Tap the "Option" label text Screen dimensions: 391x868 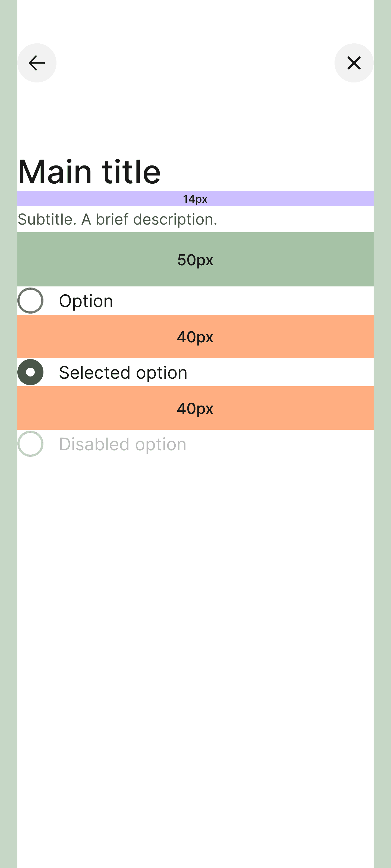tap(86, 301)
